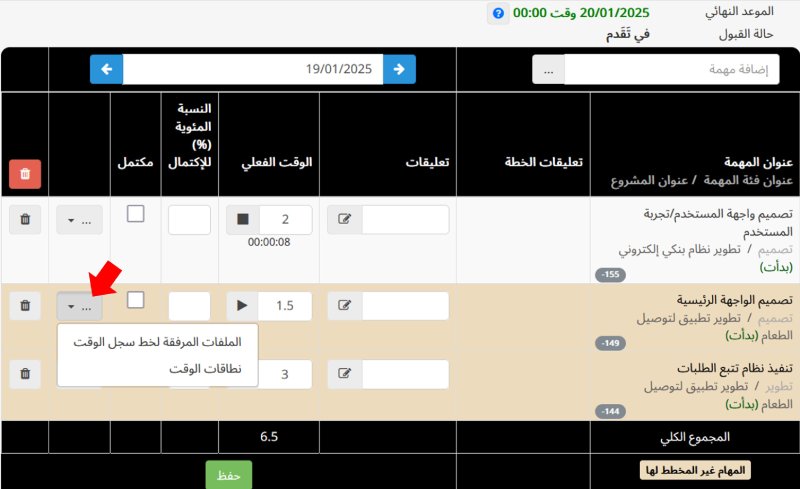This screenshot has width=800, height=489.
Task: Click task title تصميم الواجهة الرئيسية
Action: [x=735, y=300]
